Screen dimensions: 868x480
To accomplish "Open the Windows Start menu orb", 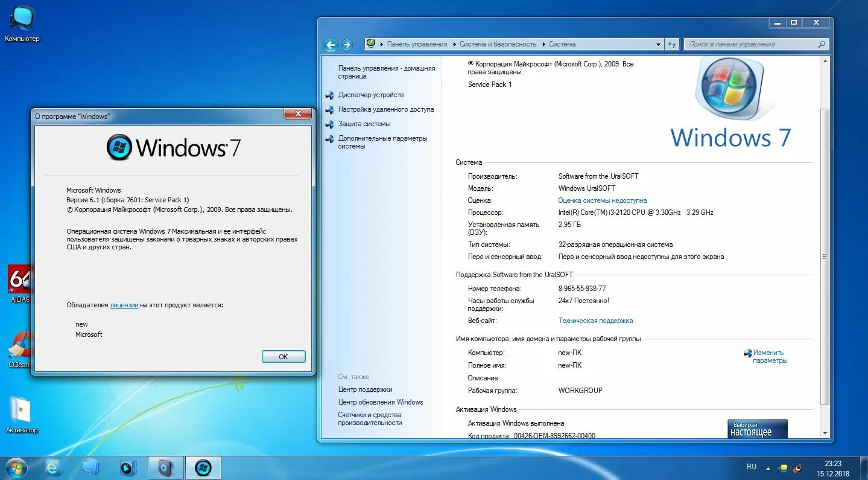I will tap(15, 468).
